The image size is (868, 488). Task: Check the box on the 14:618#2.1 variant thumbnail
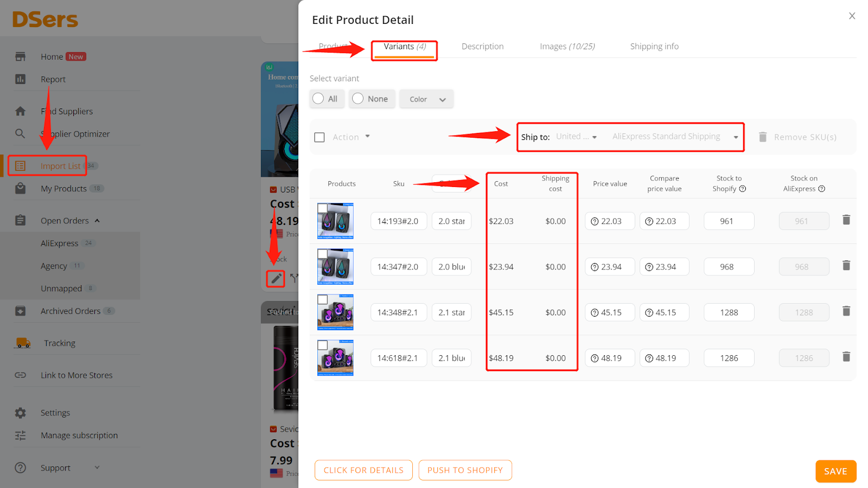click(322, 345)
